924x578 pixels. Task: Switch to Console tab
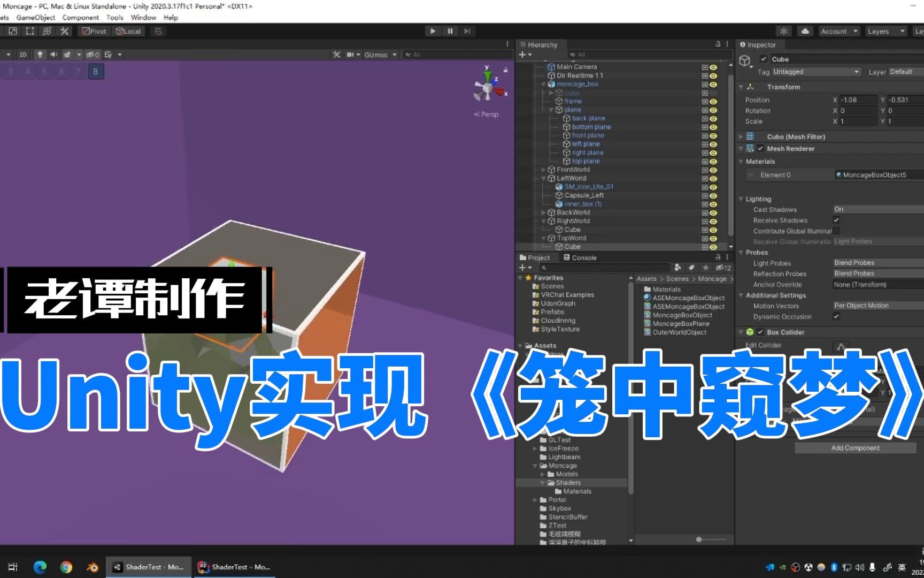click(580, 258)
